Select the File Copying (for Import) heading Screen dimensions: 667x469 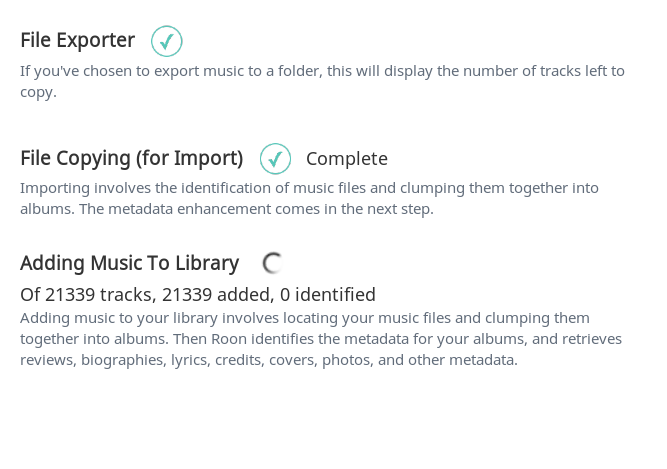[132, 158]
